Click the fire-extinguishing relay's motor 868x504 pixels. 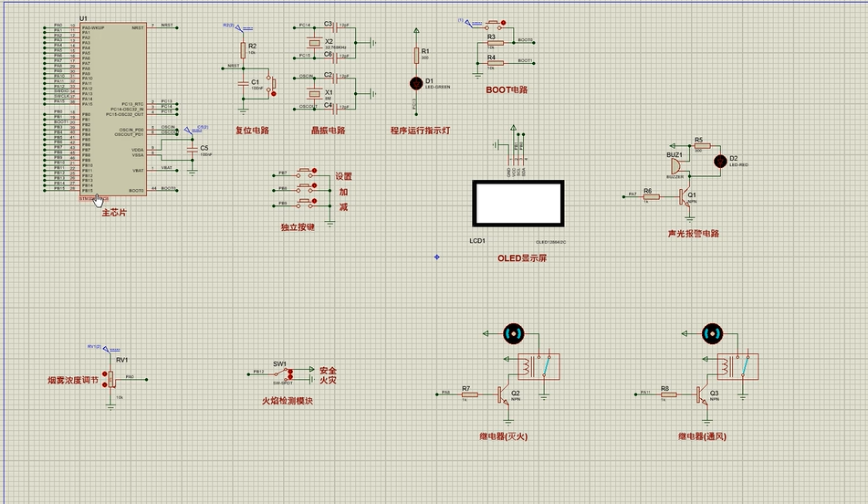coord(513,333)
